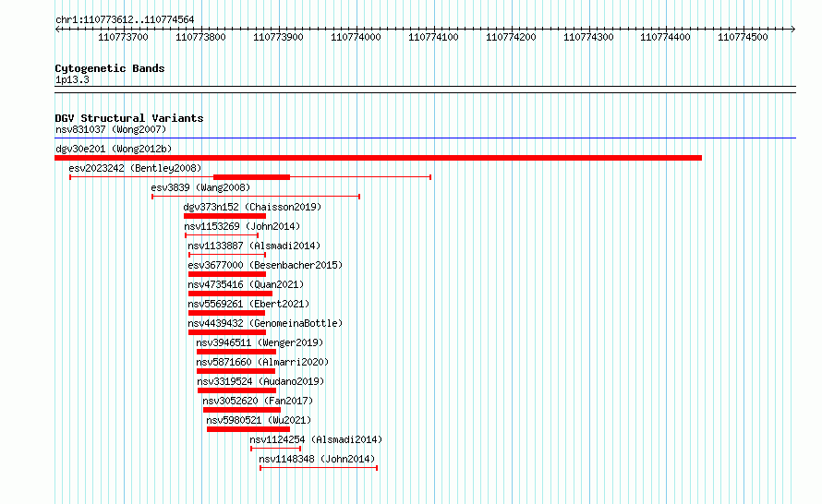This screenshot has width=822, height=504.
Task: Click ruler position 110774200
Action: pos(511,37)
